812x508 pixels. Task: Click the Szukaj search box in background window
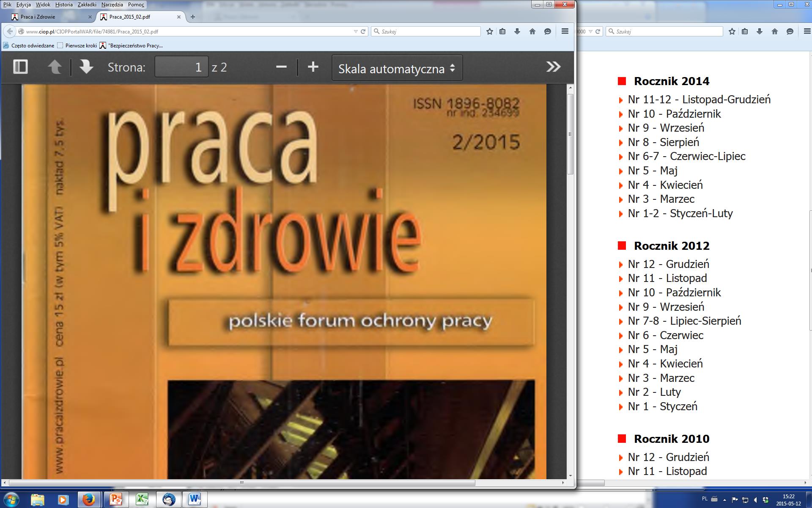[x=664, y=31]
